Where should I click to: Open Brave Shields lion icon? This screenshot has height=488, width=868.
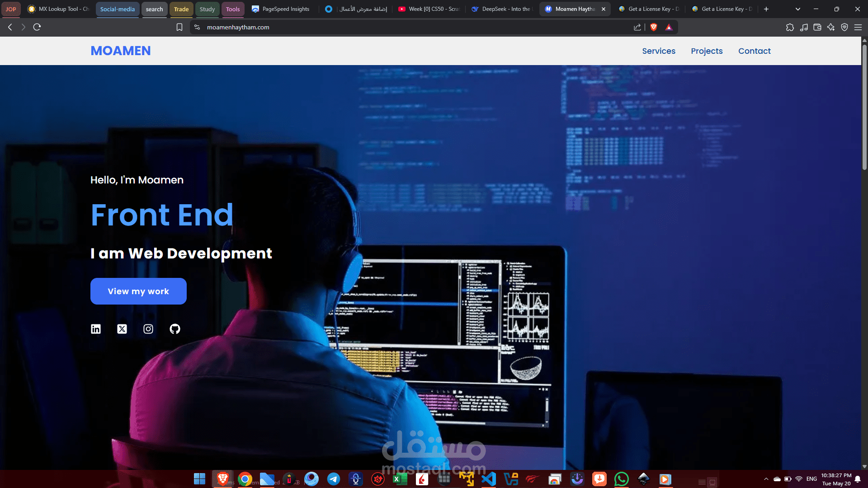coord(652,27)
